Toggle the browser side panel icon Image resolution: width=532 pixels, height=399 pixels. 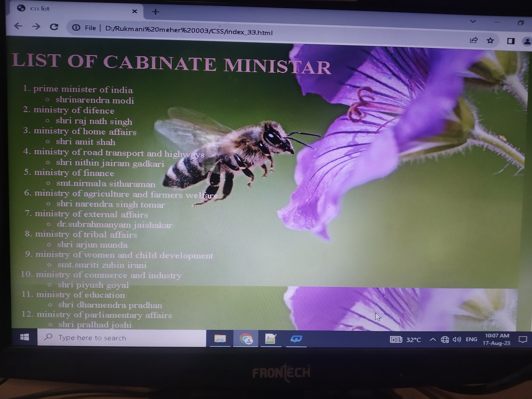coord(511,41)
